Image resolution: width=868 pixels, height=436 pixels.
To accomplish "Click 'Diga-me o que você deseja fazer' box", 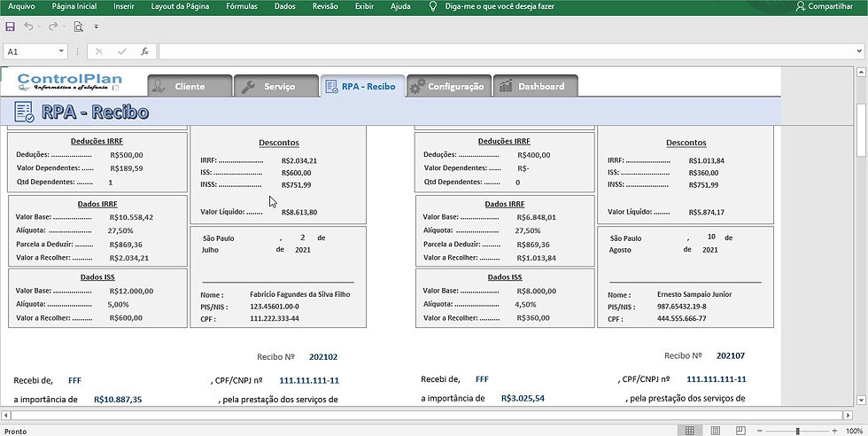I will [x=500, y=7].
